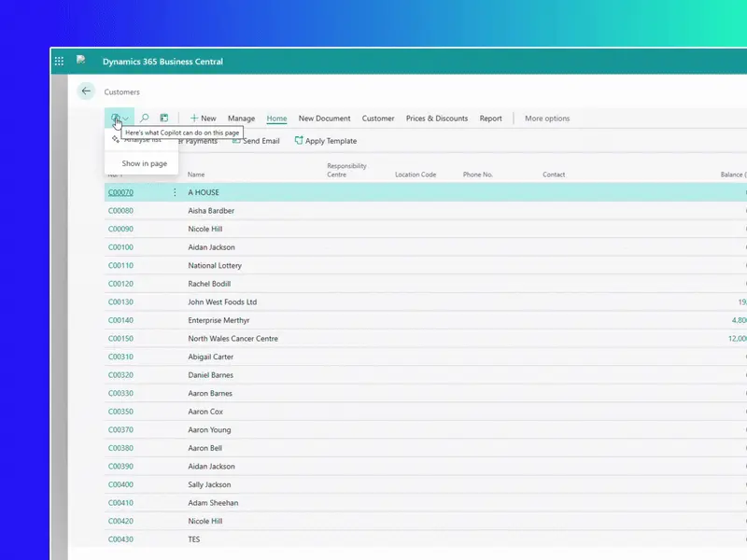Open the three-dot row menu for A HOUSE

tap(175, 192)
